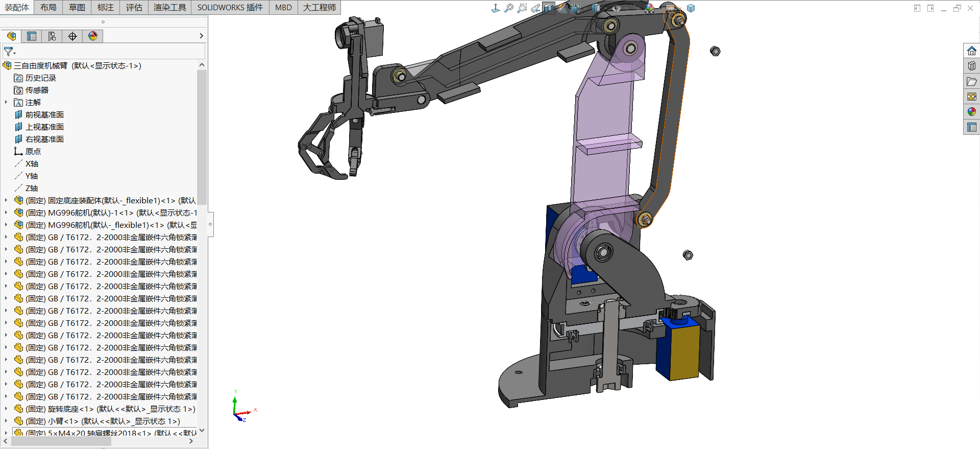The width and height of the screenshot is (980, 449).
Task: Select the Z轴 axis item
Action: click(x=26, y=188)
